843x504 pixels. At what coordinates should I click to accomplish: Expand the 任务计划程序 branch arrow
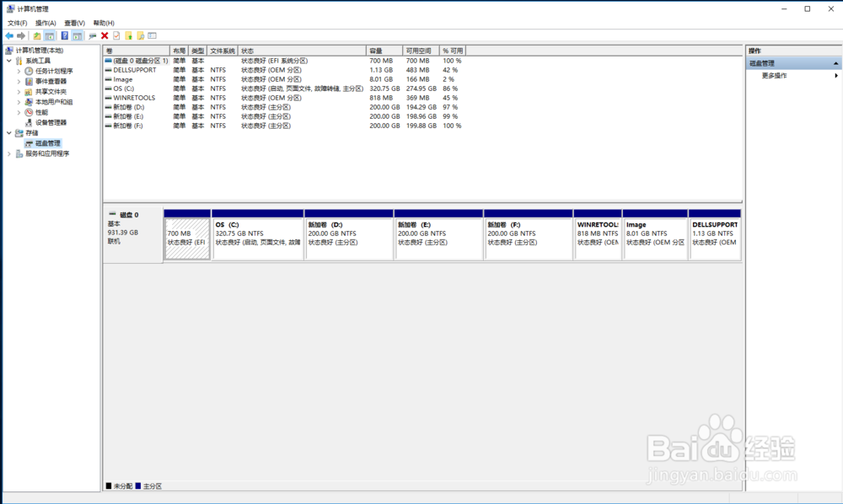pyautogui.click(x=19, y=71)
